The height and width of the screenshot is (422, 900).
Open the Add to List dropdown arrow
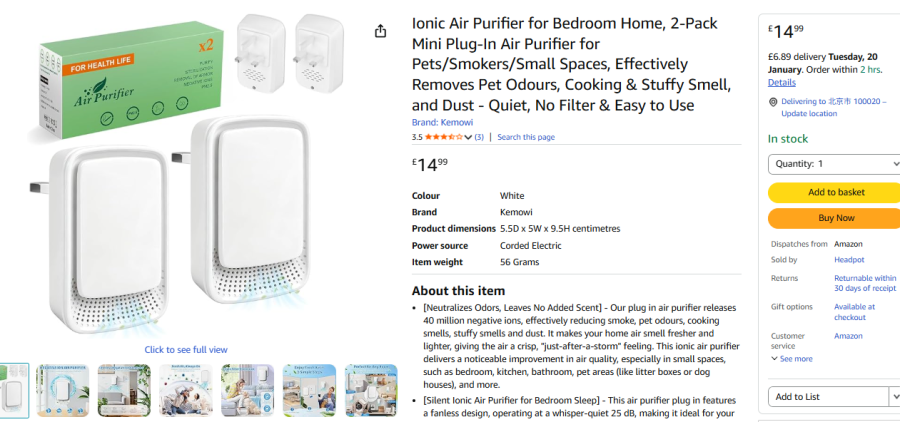[896, 397]
